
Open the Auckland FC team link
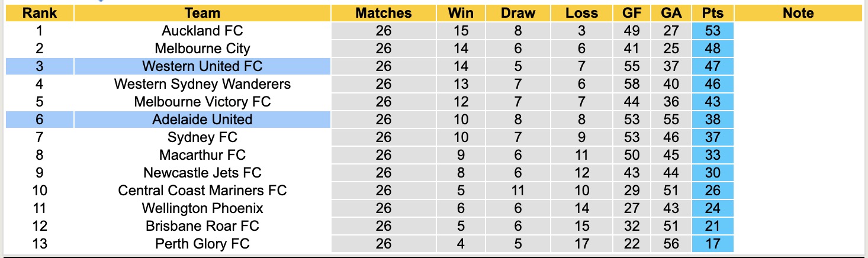coord(202,31)
